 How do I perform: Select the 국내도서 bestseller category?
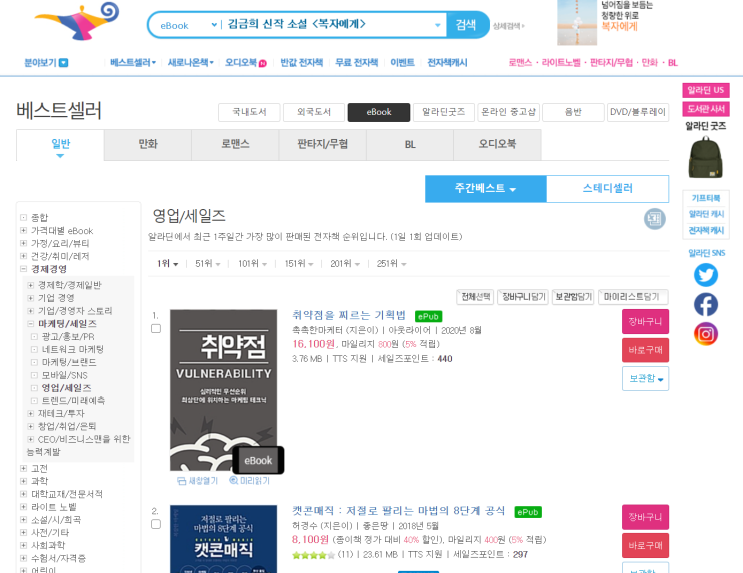[x=249, y=112]
